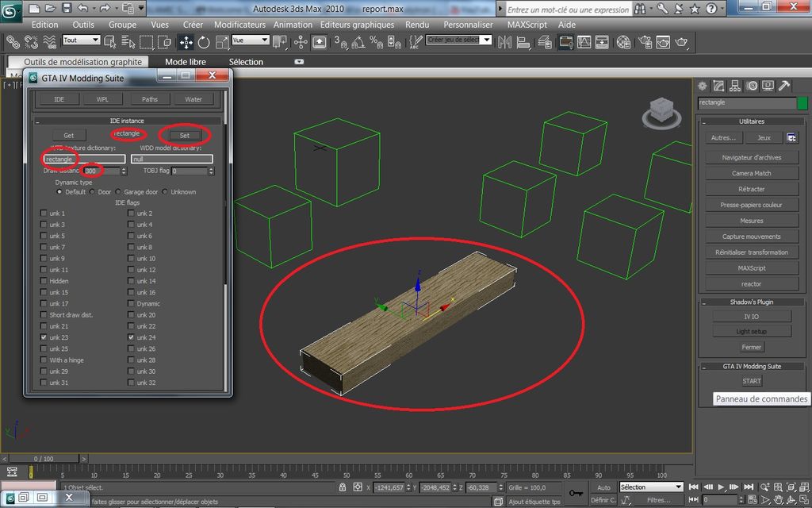The height and width of the screenshot is (508, 812).
Task: Undo the last scene operation
Action: [82, 8]
